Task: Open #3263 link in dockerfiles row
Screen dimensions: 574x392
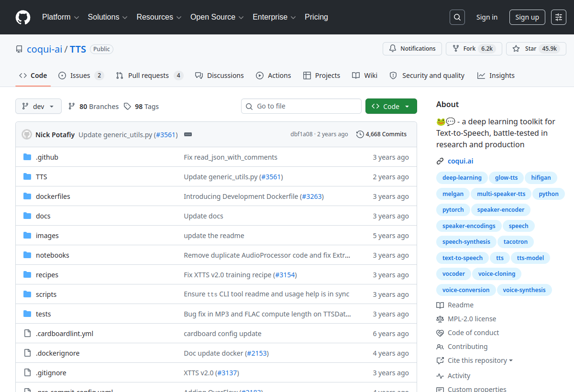Action: point(312,196)
